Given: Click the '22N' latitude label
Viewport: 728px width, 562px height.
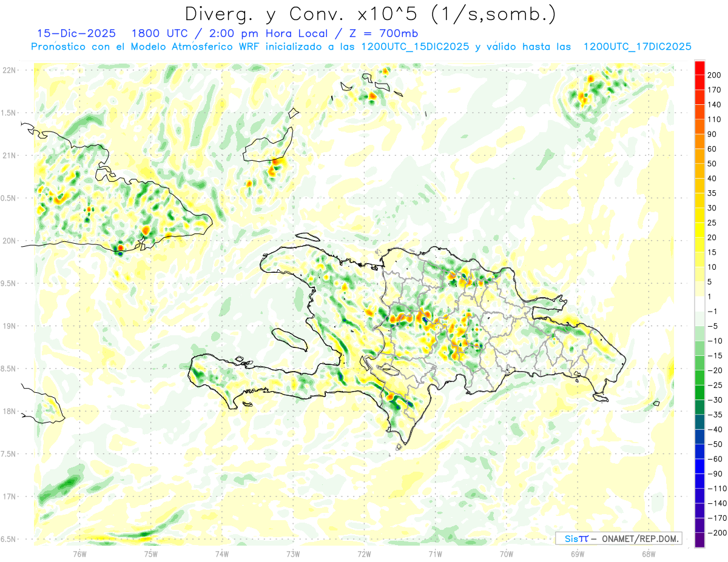Looking at the screenshot, I should coord(10,70).
